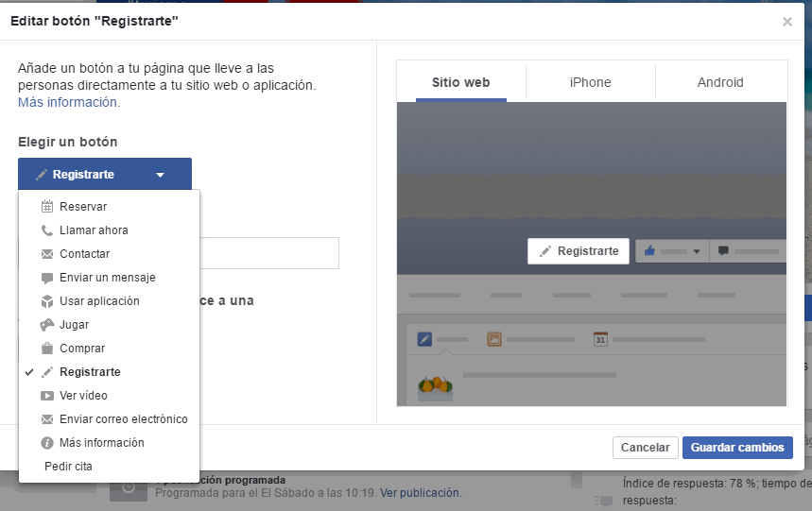The width and height of the screenshot is (812, 511).
Task: Click the website URL input field
Action: [269, 253]
